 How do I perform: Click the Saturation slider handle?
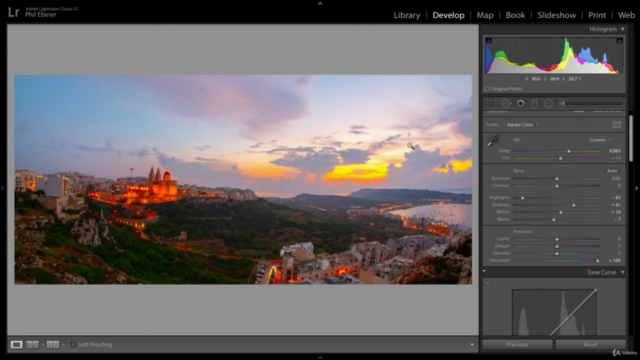598,261
